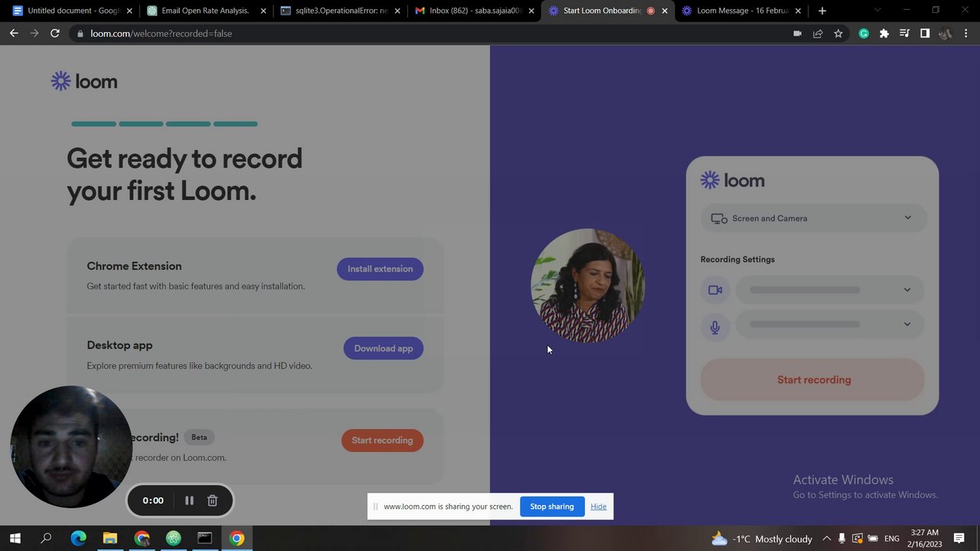Screen dimensions: 980x551
Task: Bookmark this page with the star icon
Action: (838, 34)
